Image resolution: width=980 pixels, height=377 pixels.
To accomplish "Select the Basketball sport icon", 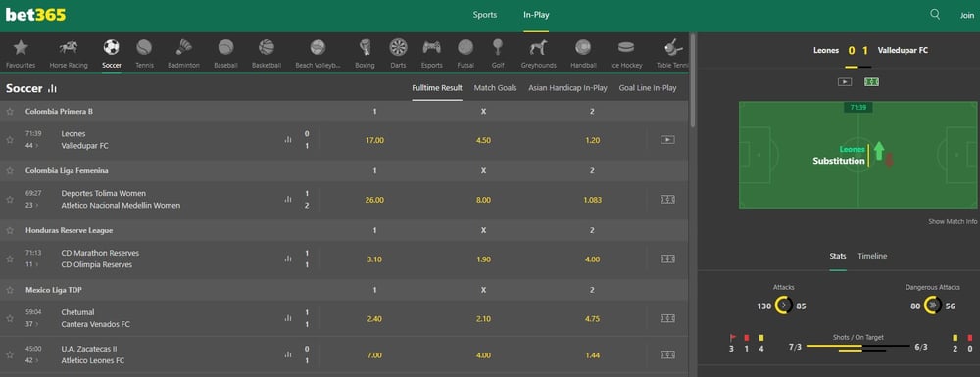I will pyautogui.click(x=267, y=47).
